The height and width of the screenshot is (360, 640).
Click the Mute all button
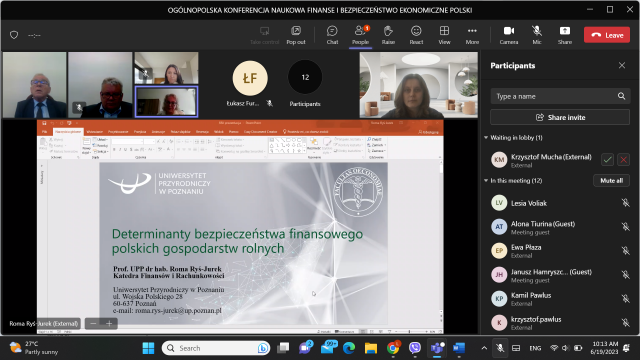pos(611,180)
